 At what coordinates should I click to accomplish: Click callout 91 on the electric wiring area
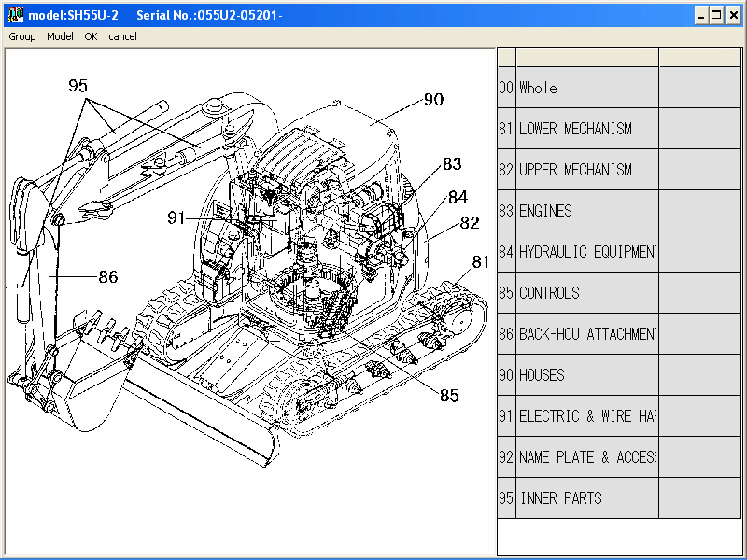tap(177, 217)
